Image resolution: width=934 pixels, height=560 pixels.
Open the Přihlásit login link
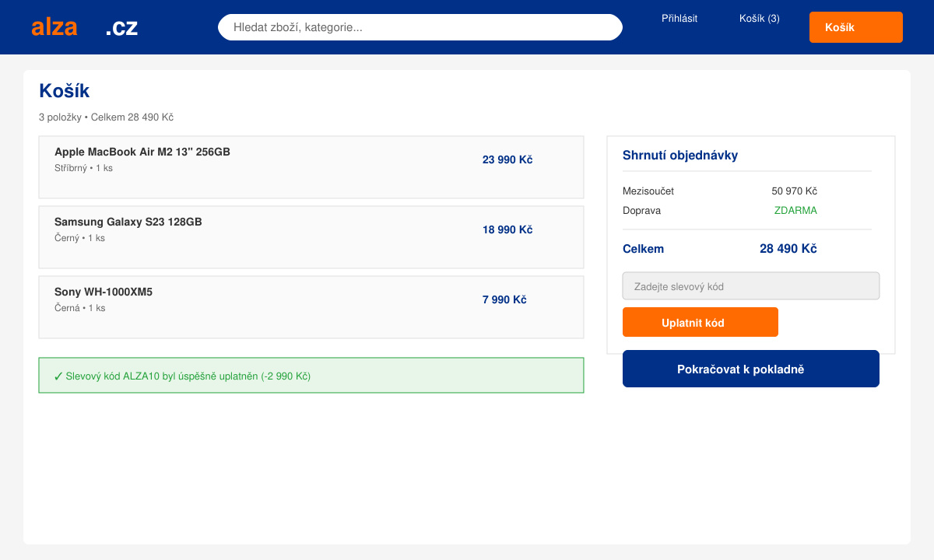pyautogui.click(x=679, y=18)
